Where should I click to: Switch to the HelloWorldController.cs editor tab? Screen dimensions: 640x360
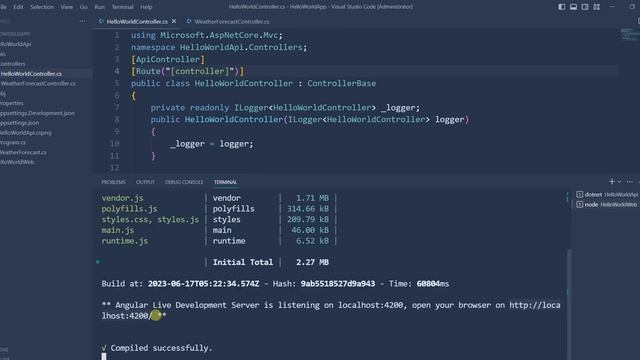[x=137, y=22]
